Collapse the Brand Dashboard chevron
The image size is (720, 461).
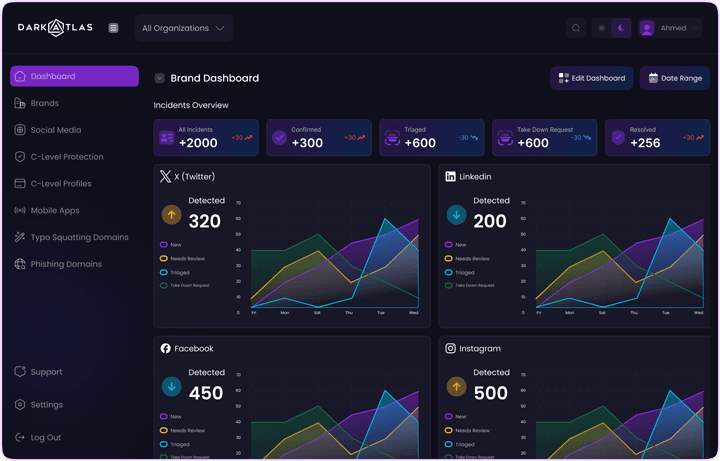160,78
